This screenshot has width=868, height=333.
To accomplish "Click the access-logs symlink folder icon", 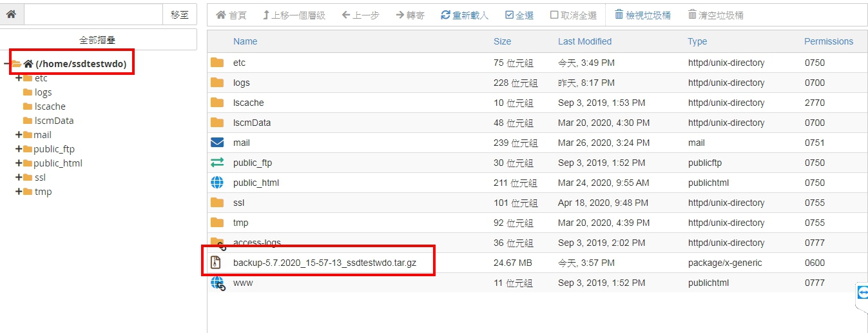I will [218, 243].
